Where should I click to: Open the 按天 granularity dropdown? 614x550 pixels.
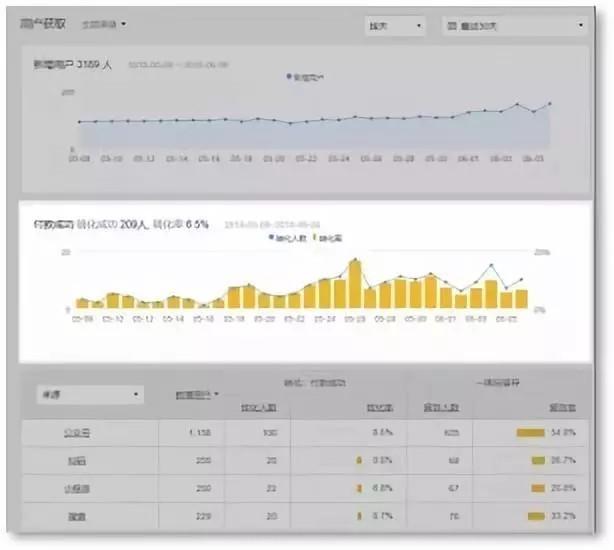(x=395, y=26)
